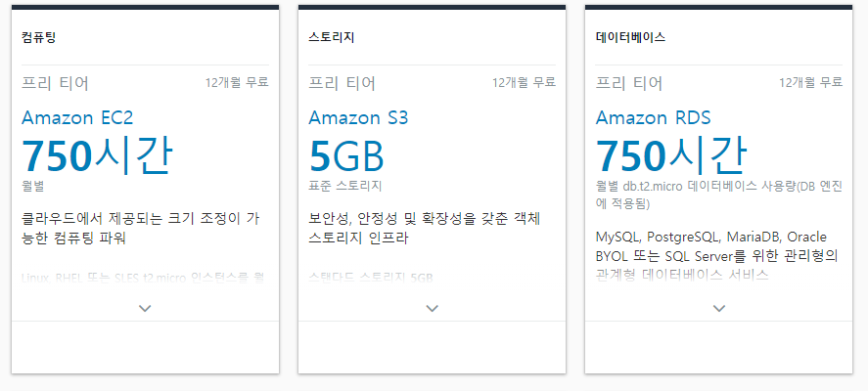This screenshot has width=868, height=391.
Task: Expand the Amazon S3 card details chevron
Action: tap(432, 309)
